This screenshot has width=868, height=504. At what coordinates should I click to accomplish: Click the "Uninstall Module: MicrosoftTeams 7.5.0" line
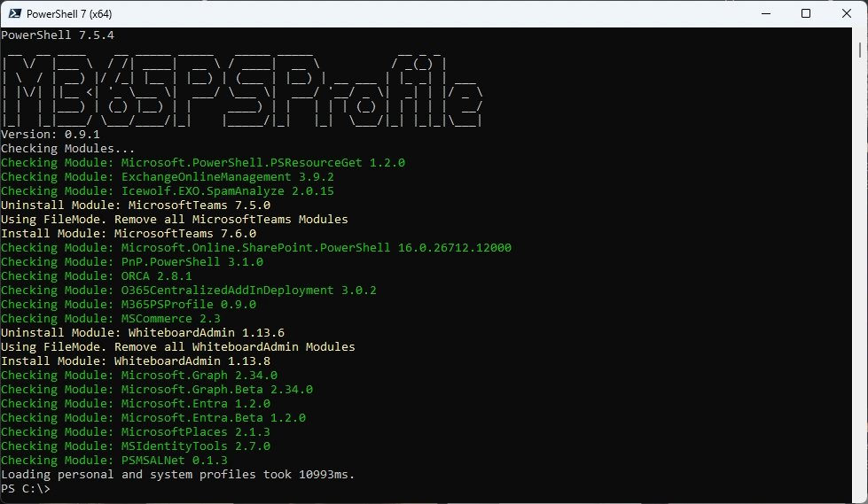click(x=135, y=205)
